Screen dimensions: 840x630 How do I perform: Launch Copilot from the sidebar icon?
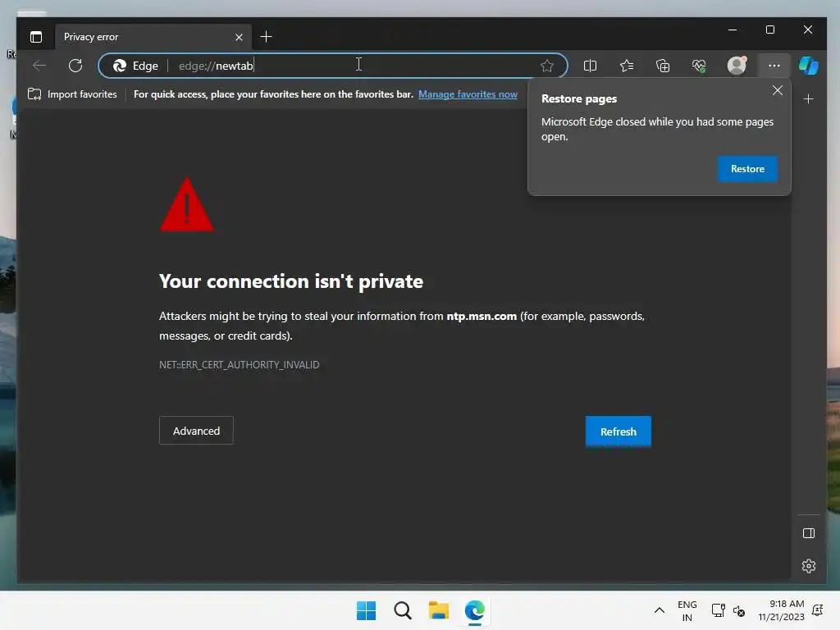808,66
